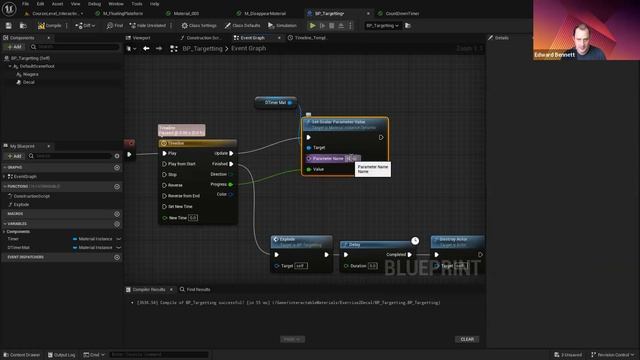Add new event dispatcher with plus icon

(117, 258)
